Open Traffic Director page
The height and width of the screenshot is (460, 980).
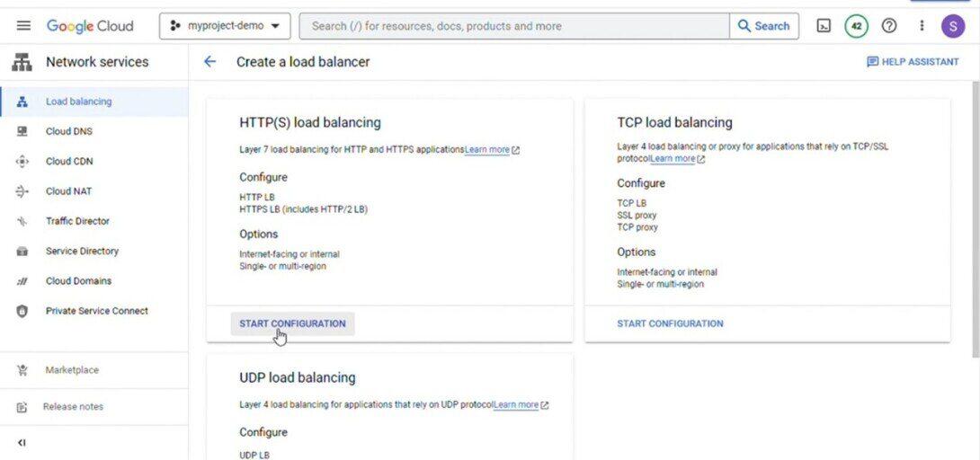coord(77,221)
